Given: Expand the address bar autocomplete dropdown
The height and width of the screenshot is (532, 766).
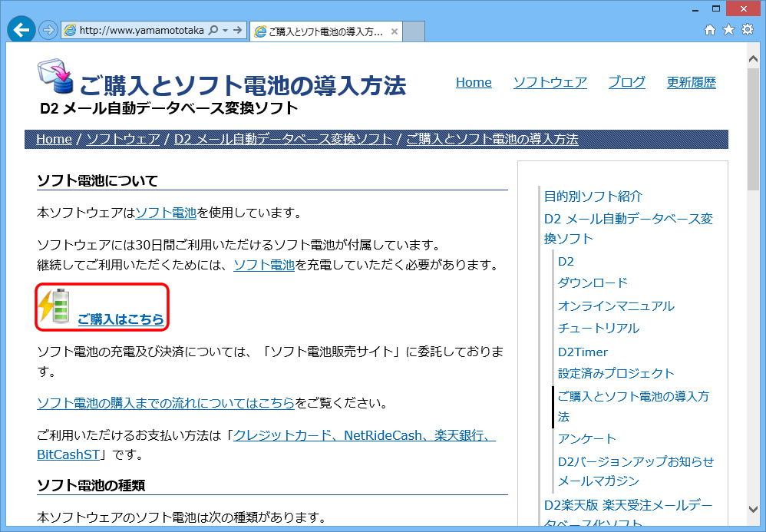Looking at the screenshot, I should coord(225,31).
